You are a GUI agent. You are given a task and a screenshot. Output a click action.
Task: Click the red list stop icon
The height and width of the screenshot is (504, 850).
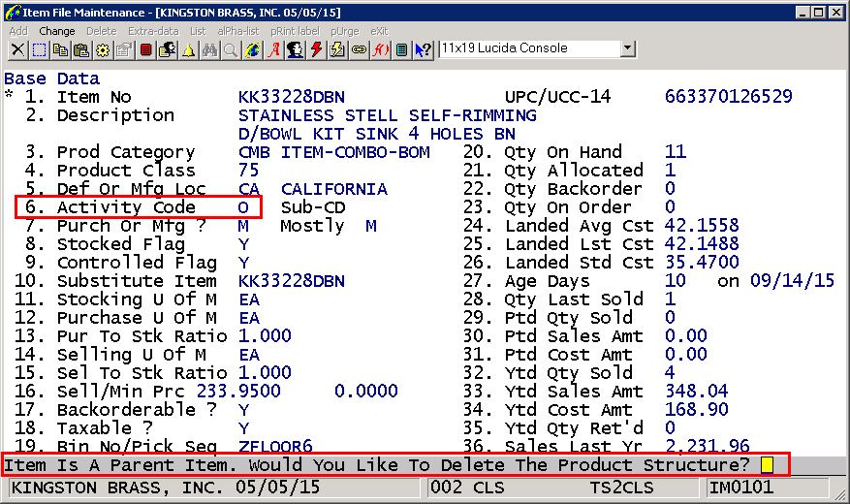[x=145, y=50]
